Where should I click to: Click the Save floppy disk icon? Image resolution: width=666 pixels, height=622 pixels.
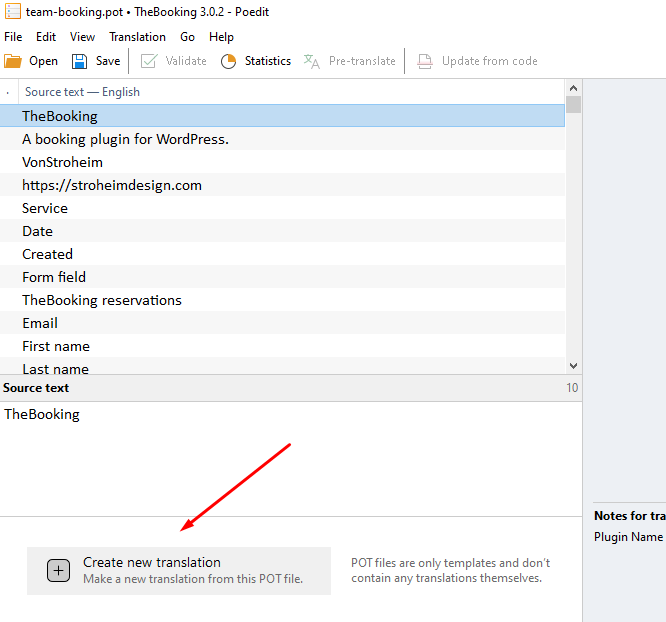[x=80, y=61]
